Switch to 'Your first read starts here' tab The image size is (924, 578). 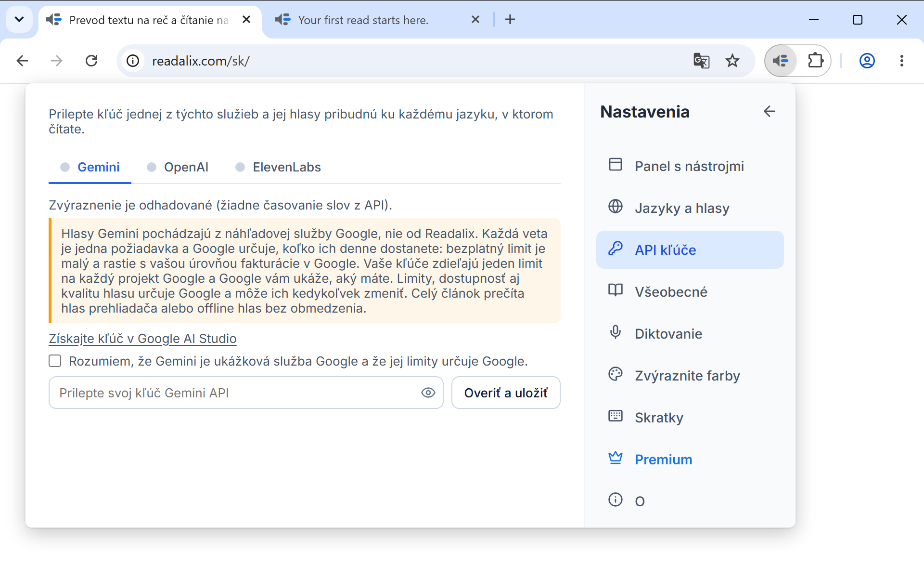[x=363, y=20]
